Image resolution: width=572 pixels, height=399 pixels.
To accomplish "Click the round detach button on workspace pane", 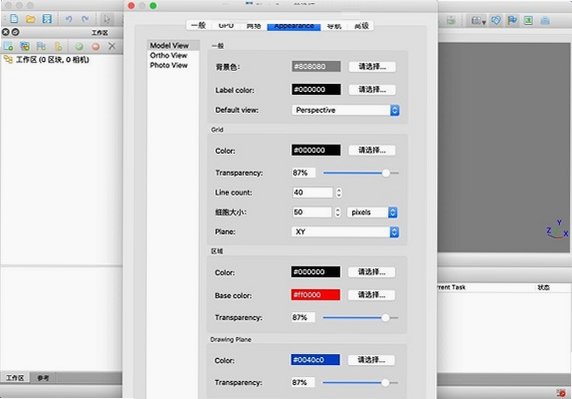I will pos(15,32).
